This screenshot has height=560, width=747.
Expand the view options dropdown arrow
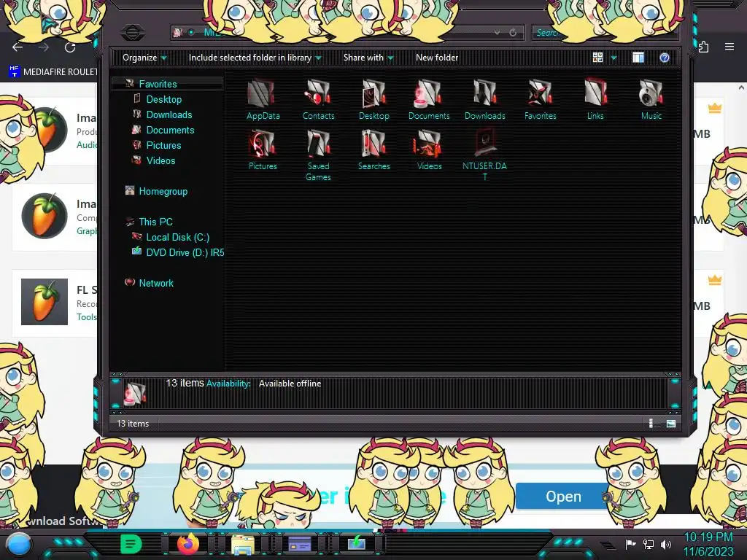pos(614,58)
